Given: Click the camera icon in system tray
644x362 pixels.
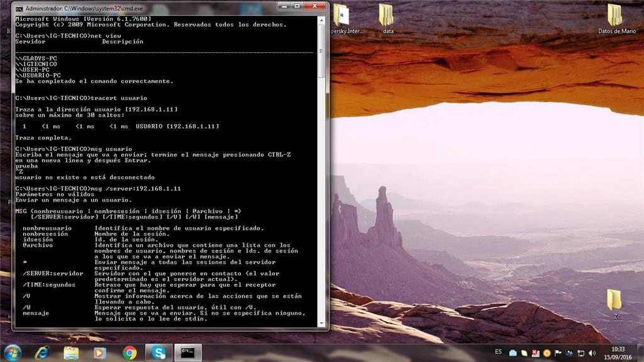Looking at the screenshot, I should [513, 353].
